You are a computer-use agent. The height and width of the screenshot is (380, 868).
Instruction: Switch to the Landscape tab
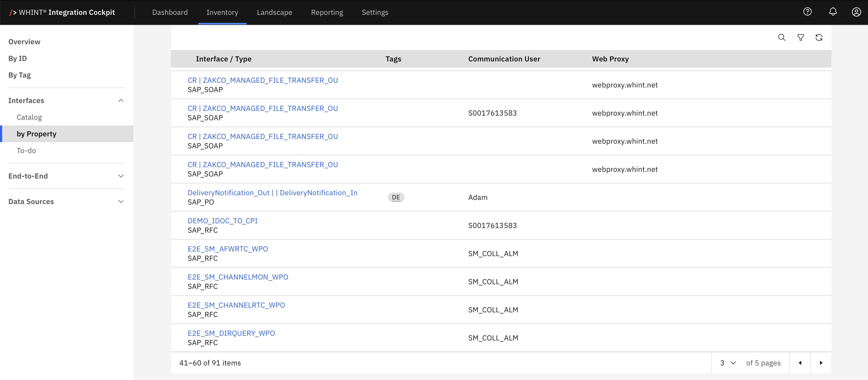pos(274,12)
